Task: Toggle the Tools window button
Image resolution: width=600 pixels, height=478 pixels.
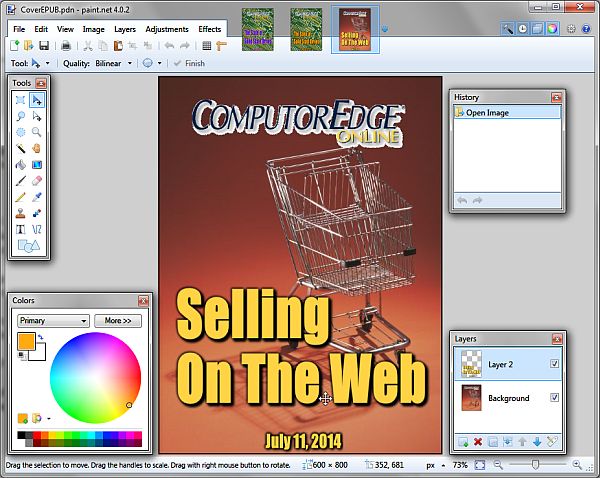Action: (x=508, y=29)
